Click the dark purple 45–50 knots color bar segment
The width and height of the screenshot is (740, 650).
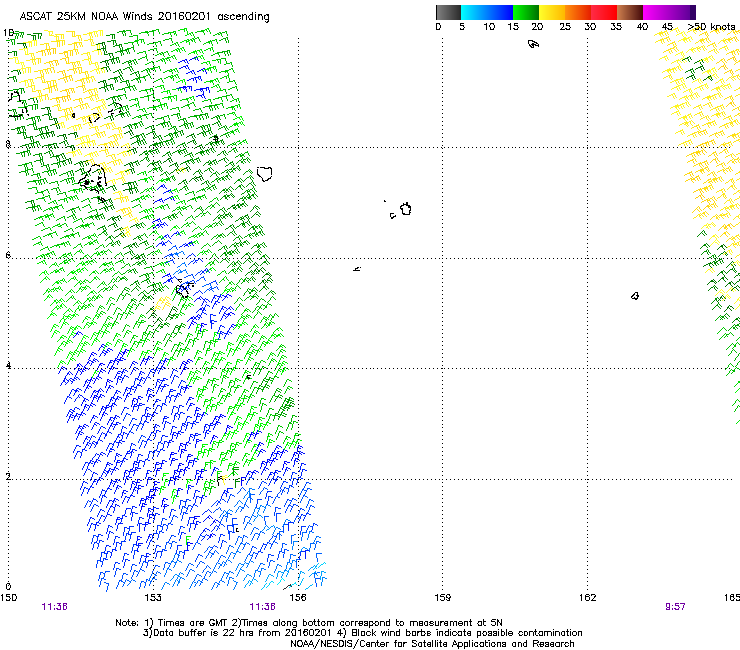point(682,12)
